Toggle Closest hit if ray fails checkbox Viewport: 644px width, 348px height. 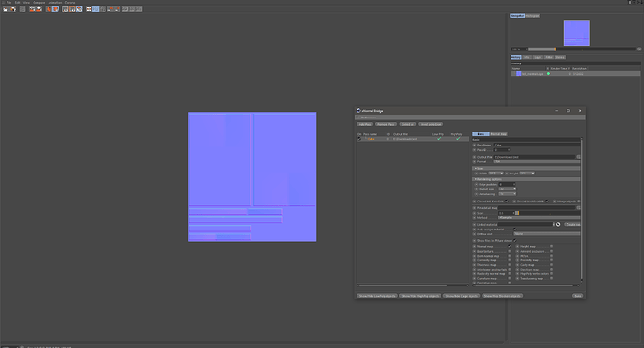point(507,202)
